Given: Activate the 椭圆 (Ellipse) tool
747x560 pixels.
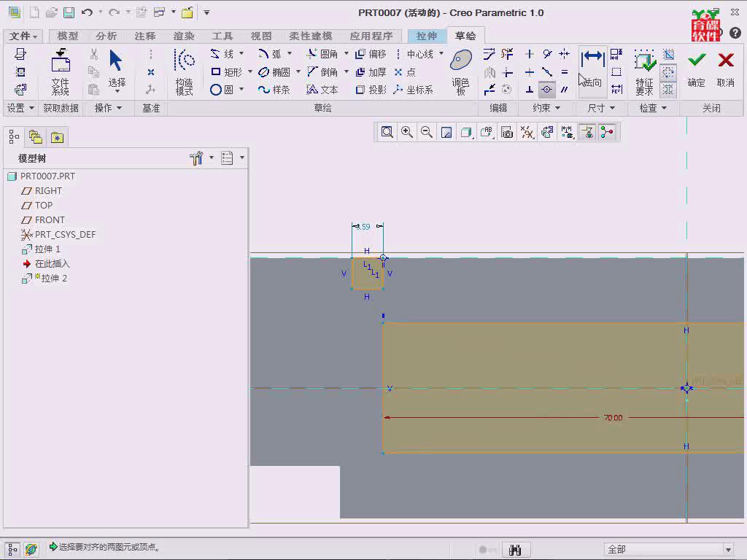Looking at the screenshot, I should tap(274, 72).
